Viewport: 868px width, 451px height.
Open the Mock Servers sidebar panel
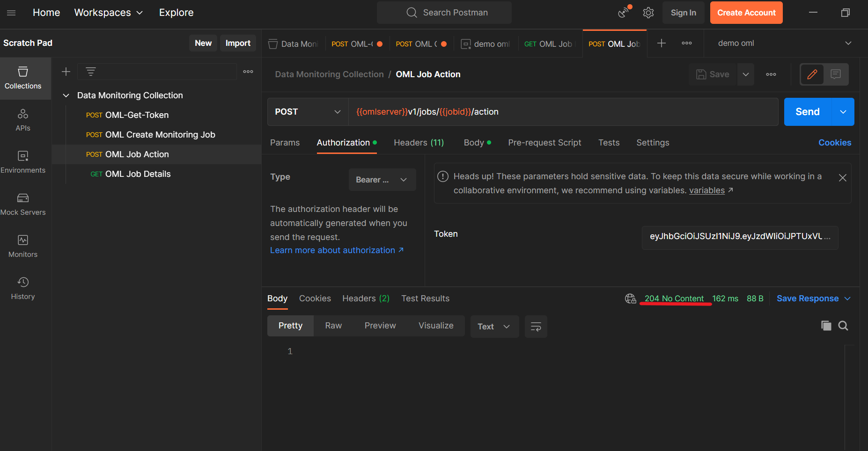click(23, 204)
